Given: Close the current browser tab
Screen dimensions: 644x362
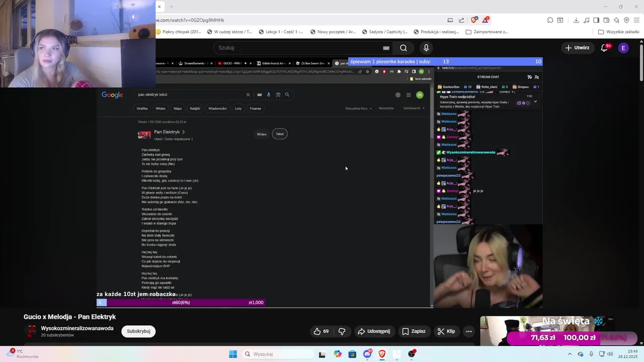Looking at the screenshot, I should 159,7.
